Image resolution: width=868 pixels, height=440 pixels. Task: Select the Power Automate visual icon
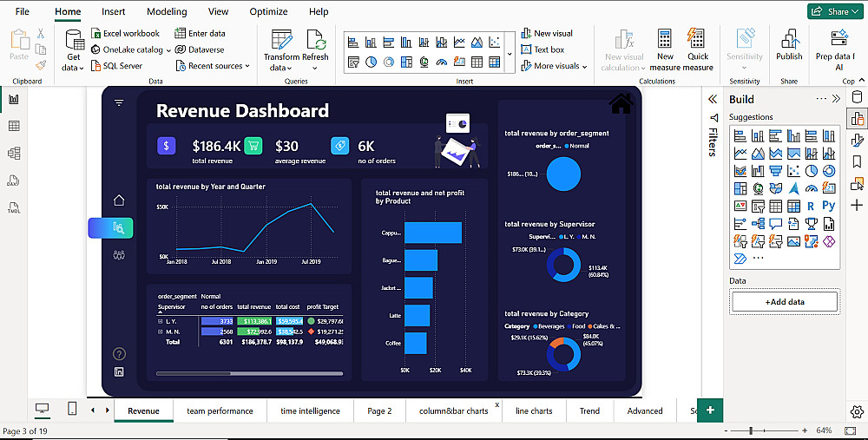[x=740, y=259]
